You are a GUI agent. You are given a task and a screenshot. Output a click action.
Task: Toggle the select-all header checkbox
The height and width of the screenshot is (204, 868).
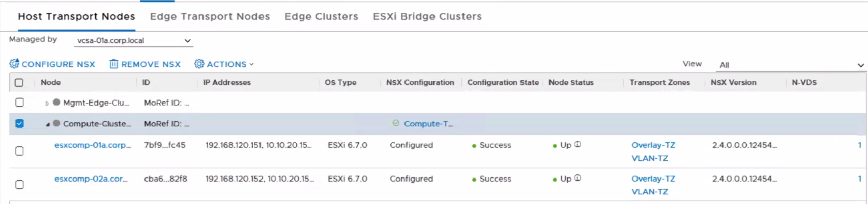(19, 82)
